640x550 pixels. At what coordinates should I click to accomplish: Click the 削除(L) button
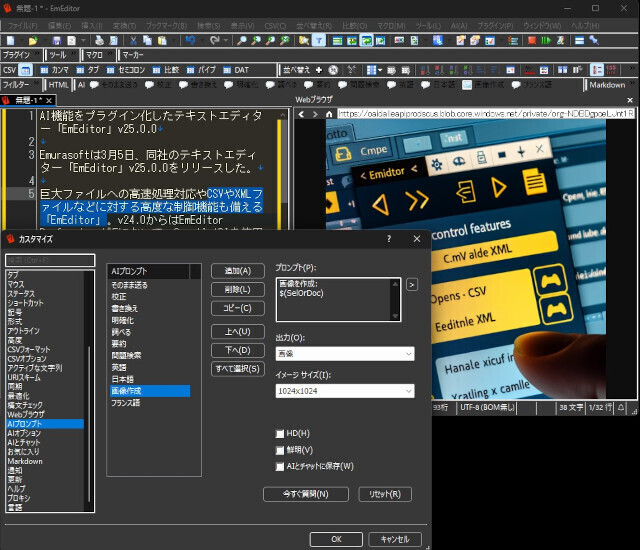click(x=238, y=290)
